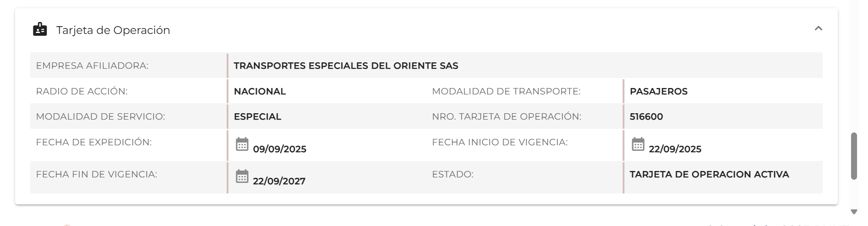Click the ID card icon beside Tarjeta de Operación
This screenshot has height=226, width=868.
40,29
